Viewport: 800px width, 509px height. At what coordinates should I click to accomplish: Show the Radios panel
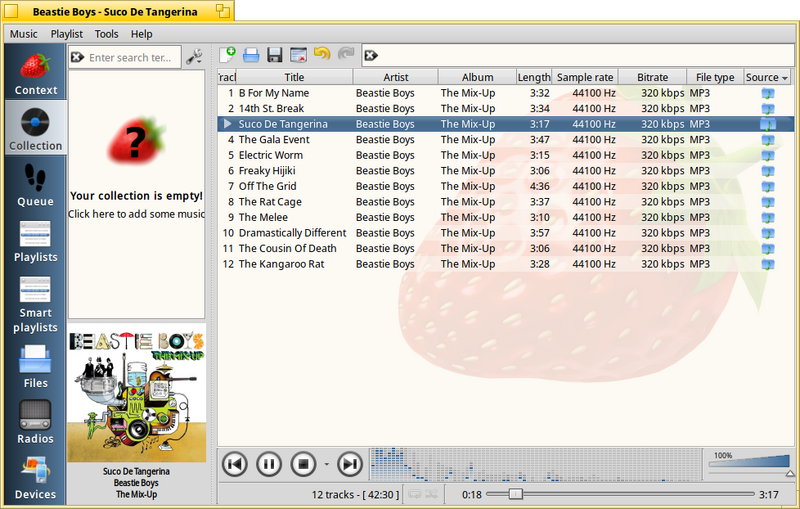[35, 421]
